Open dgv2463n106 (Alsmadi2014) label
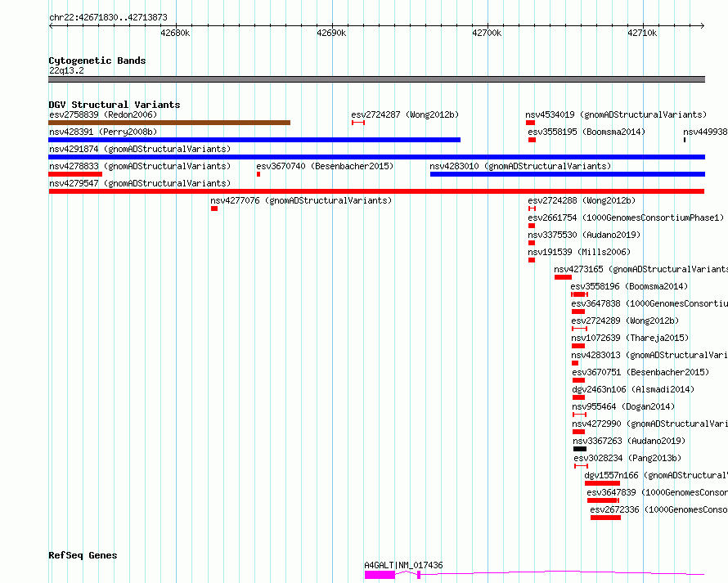Image resolution: width=728 pixels, height=583 pixels. (633, 389)
